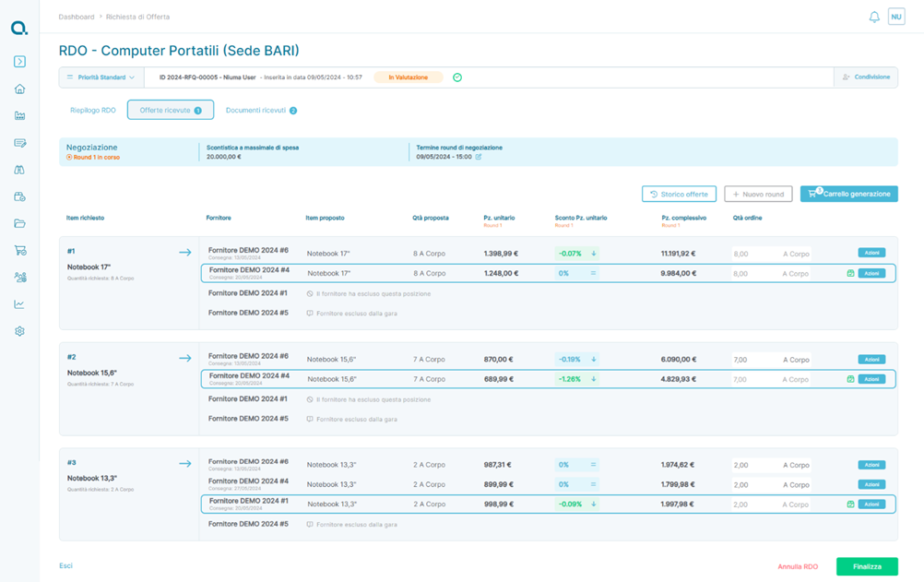Open the folder icon in the sidebar
This screenshot has width=924, height=582.
point(19,224)
